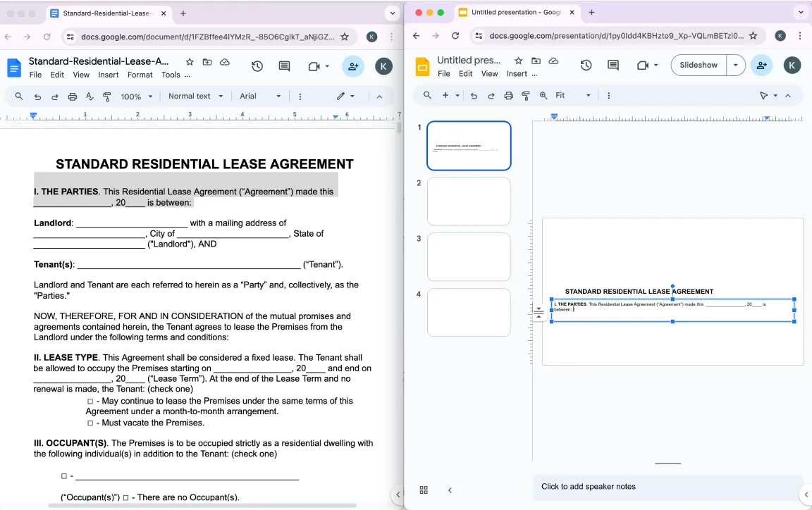Open Normal text style dropdown
Viewport: 812px width, 510px height.
(196, 97)
